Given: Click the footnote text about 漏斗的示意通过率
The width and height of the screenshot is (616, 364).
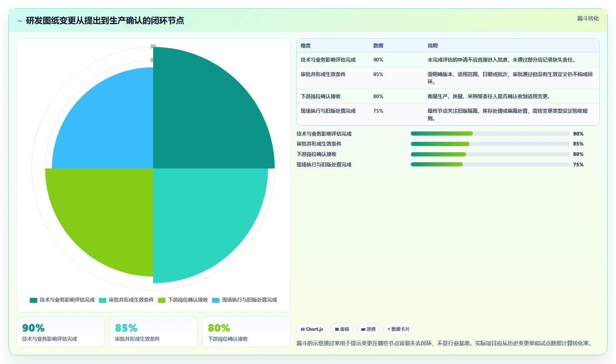Looking at the screenshot, I should pos(445,344).
